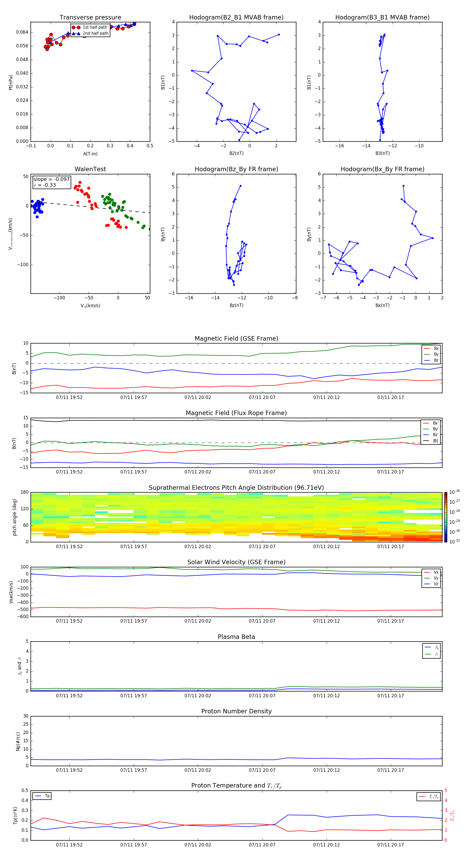Select the β entry in the Plasma Beta legend
This screenshot has height=868, width=473.
click(432, 654)
